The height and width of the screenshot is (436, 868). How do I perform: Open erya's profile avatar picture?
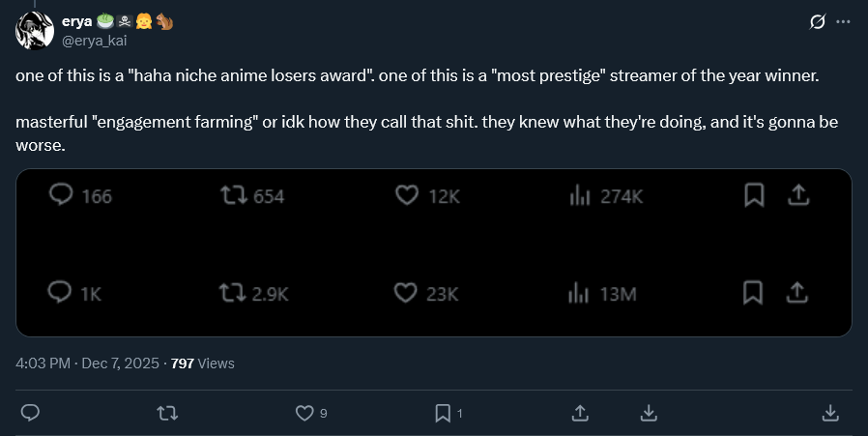(x=34, y=30)
